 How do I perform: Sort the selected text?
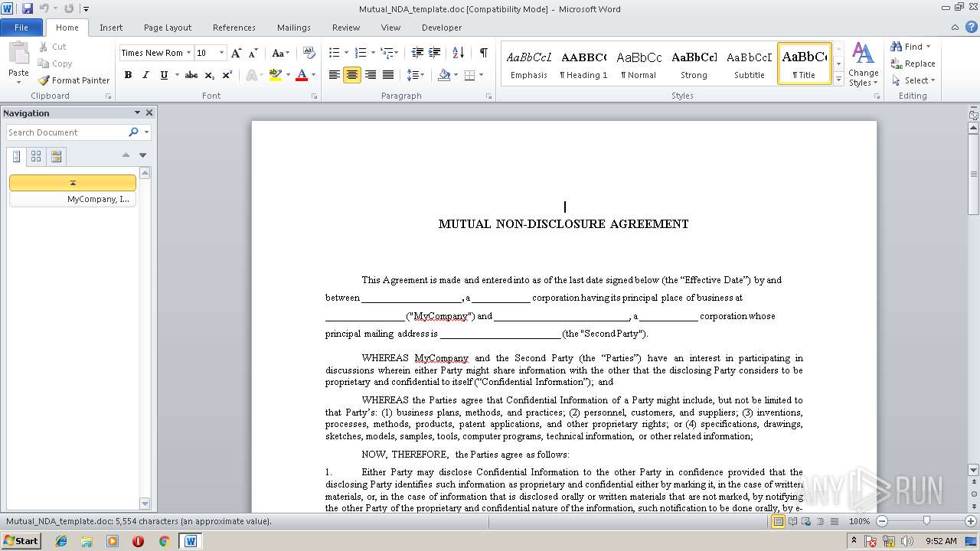pos(459,53)
